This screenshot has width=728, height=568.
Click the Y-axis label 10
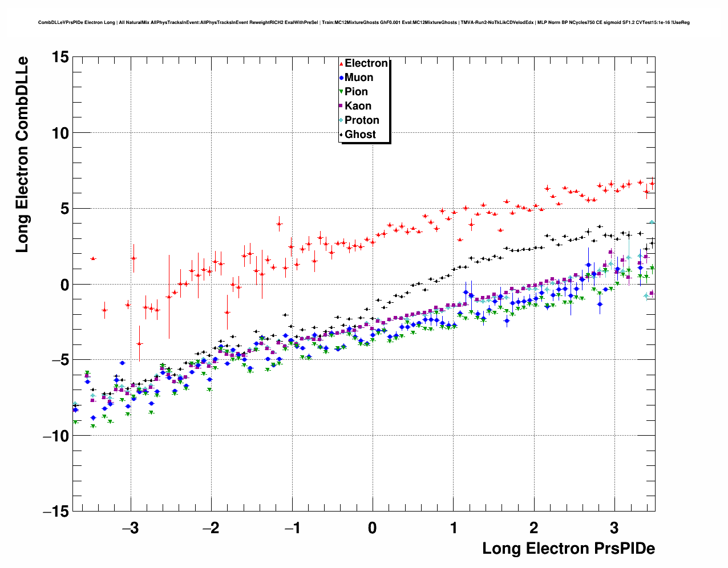(x=59, y=133)
